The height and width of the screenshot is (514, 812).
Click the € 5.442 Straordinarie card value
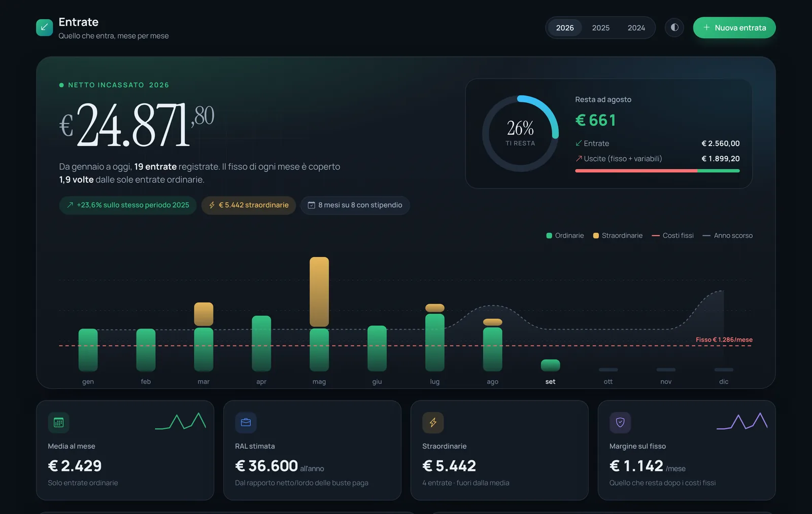[449, 466]
